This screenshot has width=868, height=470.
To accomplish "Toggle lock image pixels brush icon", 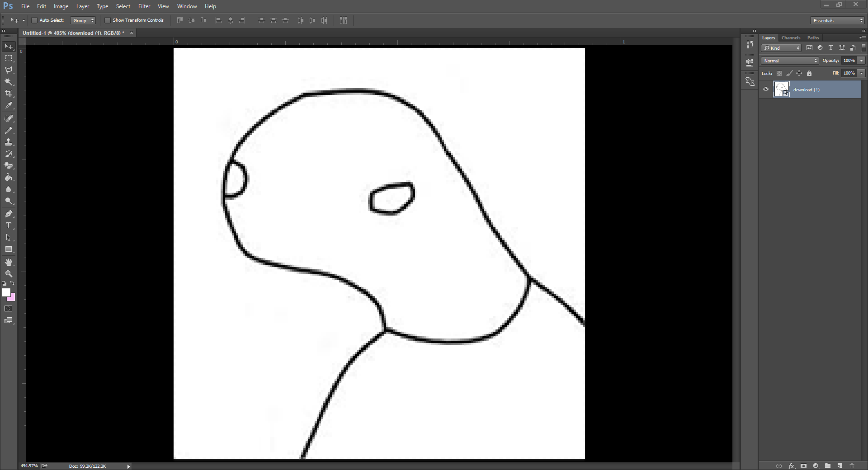I will 789,73.
